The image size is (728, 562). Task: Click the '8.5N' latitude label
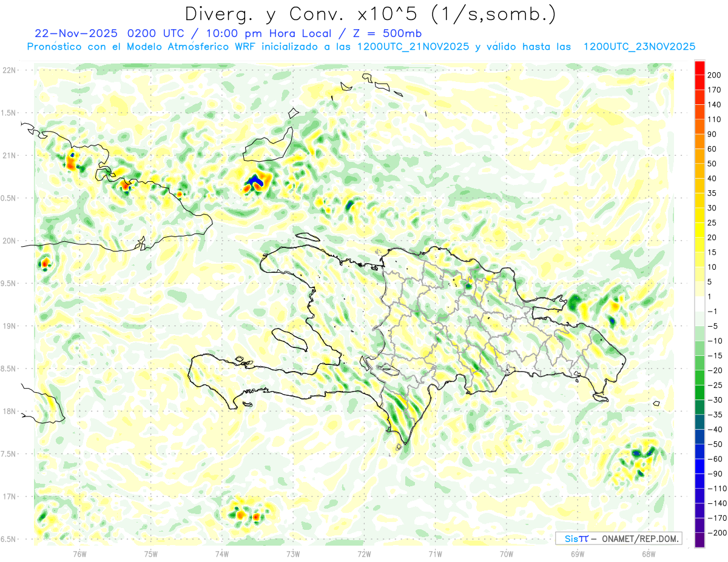point(8,369)
